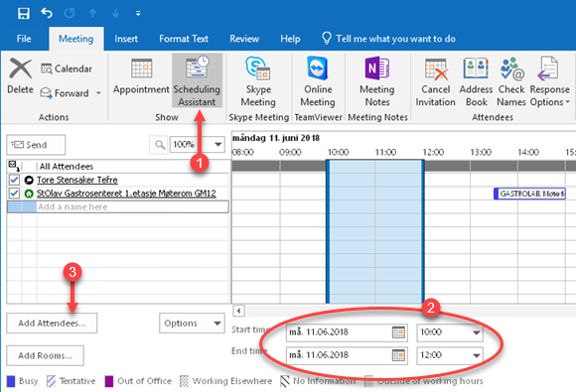Click the selected meeting time block
This screenshot has width=576, height=392.
[375, 231]
